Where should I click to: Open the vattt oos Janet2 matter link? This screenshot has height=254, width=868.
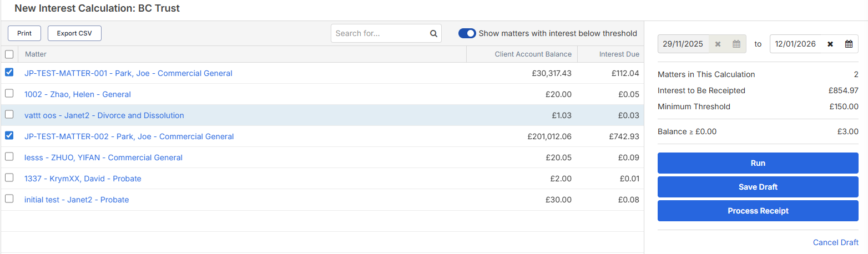click(104, 115)
